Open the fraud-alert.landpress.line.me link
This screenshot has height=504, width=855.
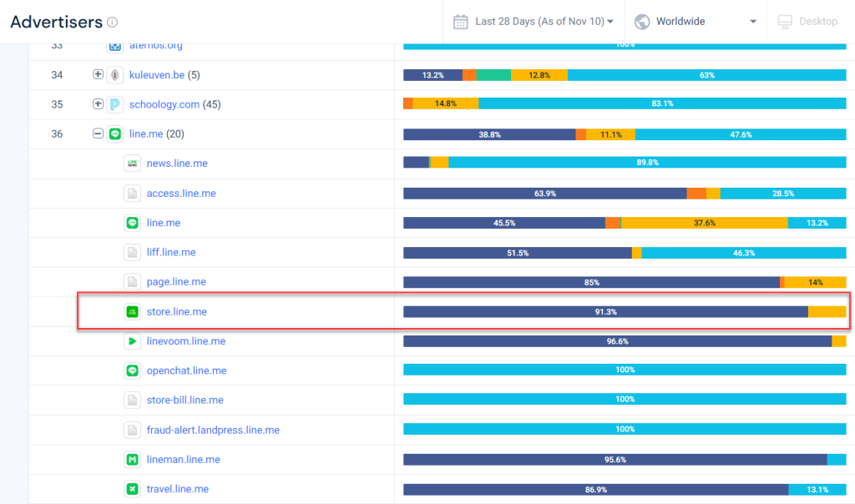click(213, 430)
